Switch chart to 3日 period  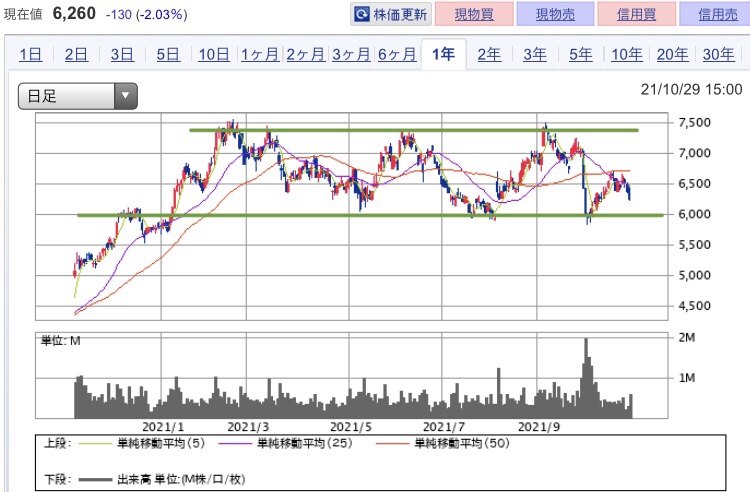[x=122, y=55]
